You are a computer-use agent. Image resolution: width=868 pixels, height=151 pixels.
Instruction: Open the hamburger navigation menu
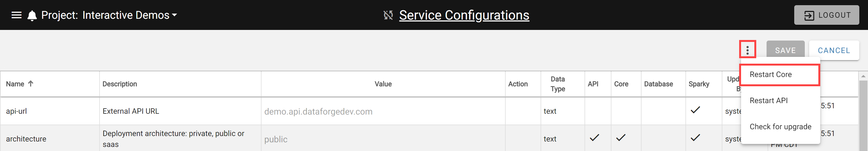[17, 15]
